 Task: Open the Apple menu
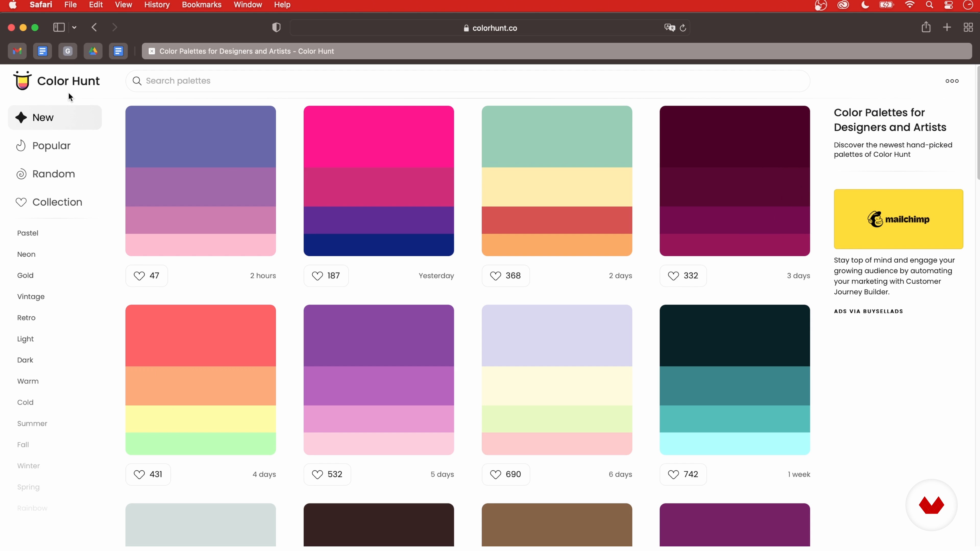13,5
